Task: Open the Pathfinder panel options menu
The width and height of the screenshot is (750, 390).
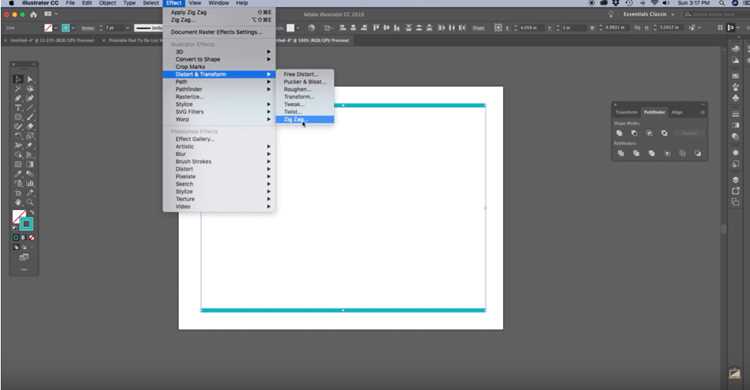Action: (x=702, y=112)
